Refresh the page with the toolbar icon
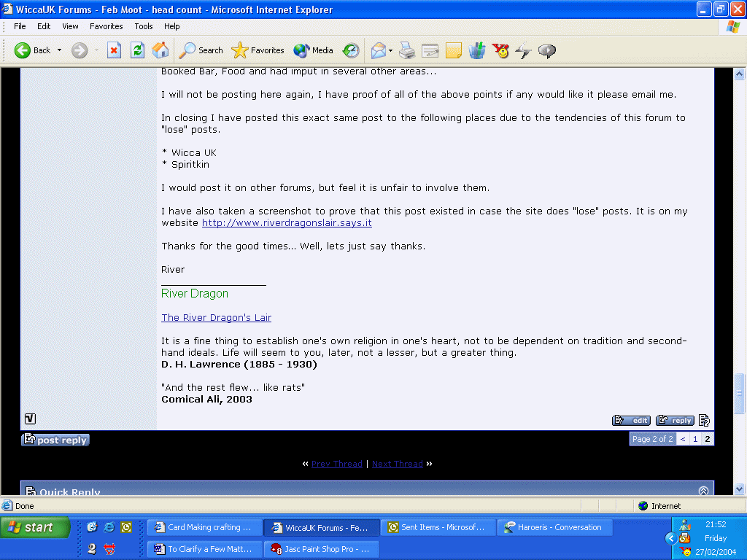Viewport: 747px width, 560px height. pos(137,50)
